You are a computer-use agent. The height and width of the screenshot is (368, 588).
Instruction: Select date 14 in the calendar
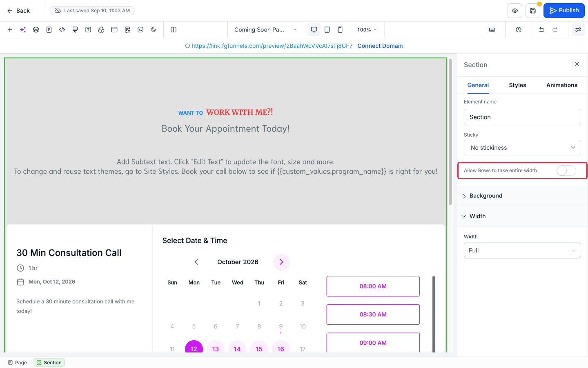click(237, 349)
